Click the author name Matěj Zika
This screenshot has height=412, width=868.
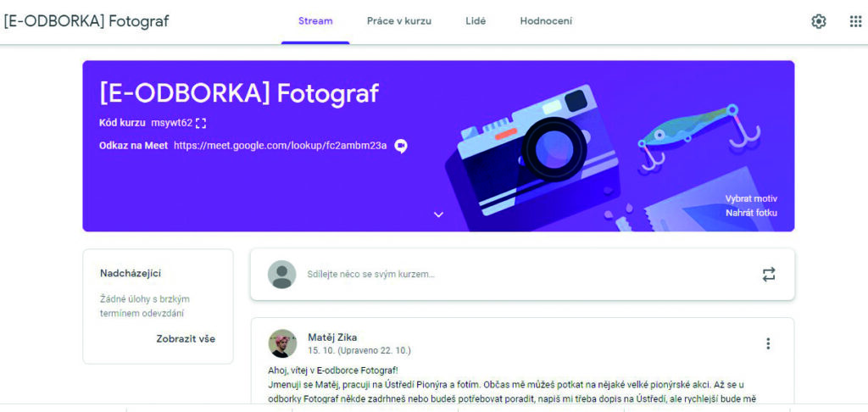[x=332, y=337]
